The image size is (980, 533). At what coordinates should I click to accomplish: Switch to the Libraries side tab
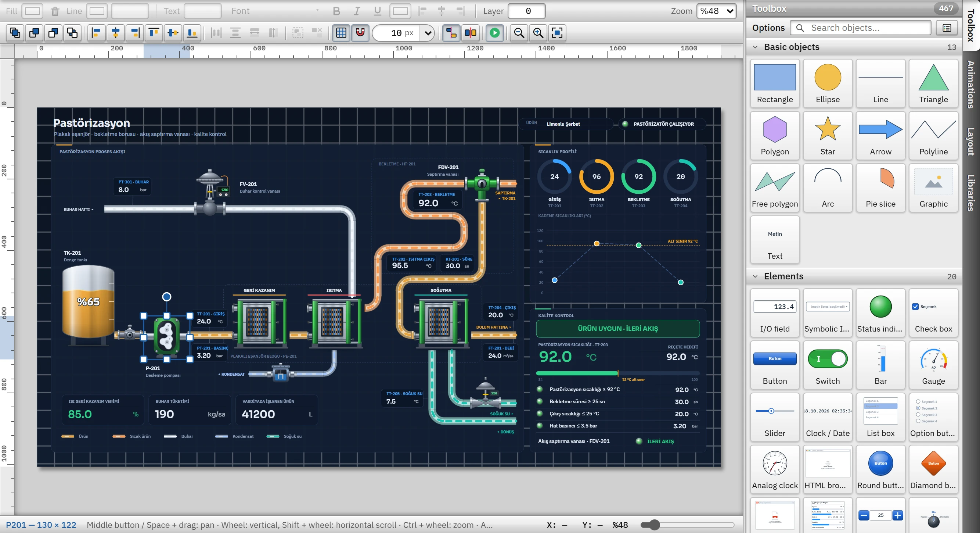tap(971, 193)
